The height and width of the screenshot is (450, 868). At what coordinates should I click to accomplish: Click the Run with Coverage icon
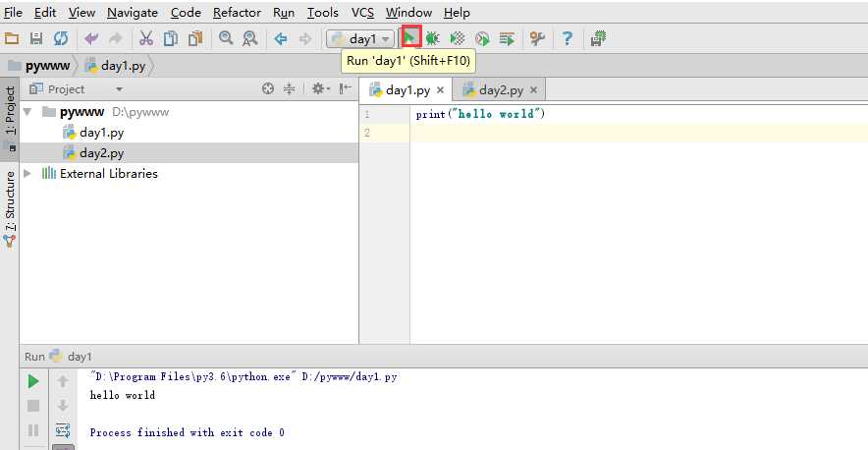pyautogui.click(x=458, y=38)
